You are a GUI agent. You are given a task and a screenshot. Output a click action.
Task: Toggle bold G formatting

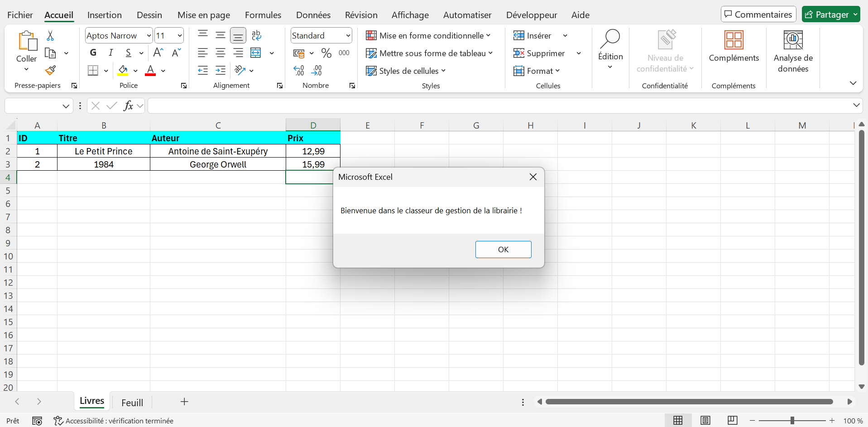coord(93,53)
